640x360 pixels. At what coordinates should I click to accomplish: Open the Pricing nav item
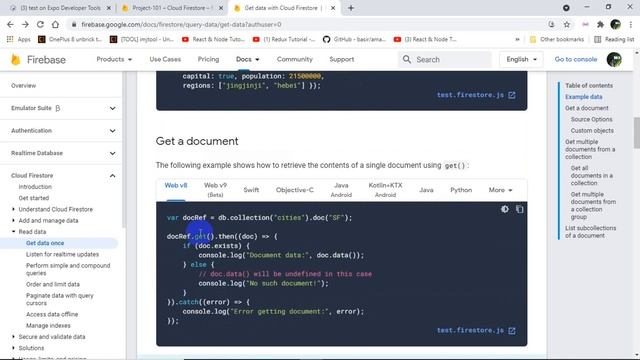(x=208, y=59)
